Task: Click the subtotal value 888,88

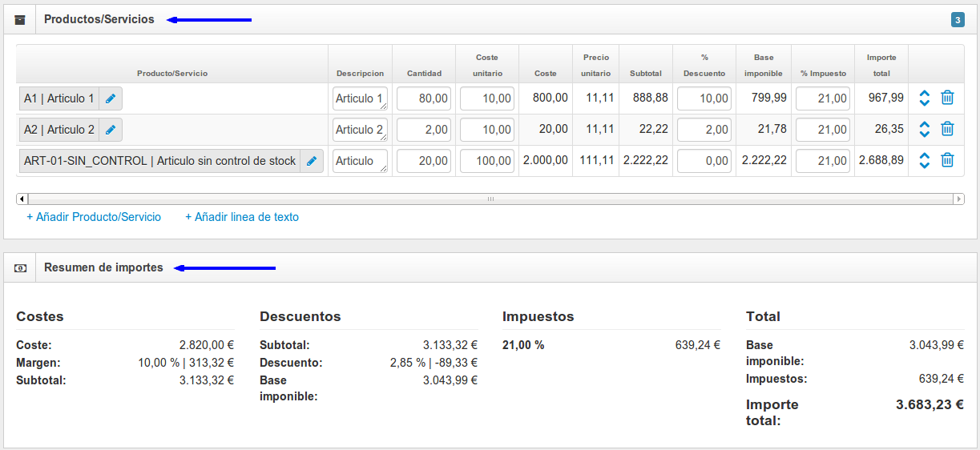Action: tap(650, 98)
